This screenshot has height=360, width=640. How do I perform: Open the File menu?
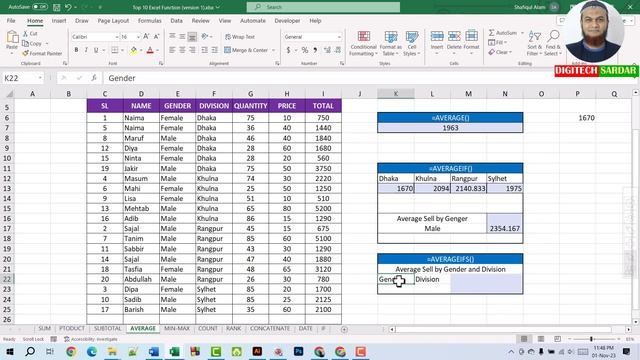[11, 20]
